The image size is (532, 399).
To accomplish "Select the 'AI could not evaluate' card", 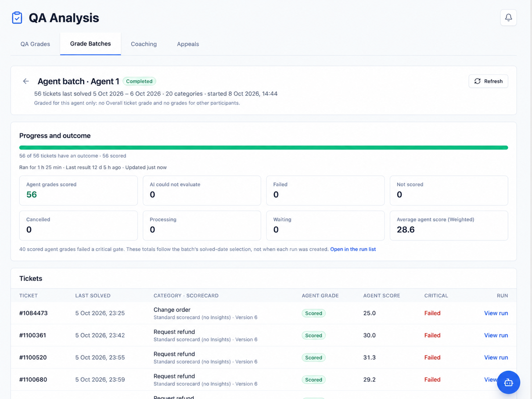I will click(x=202, y=190).
